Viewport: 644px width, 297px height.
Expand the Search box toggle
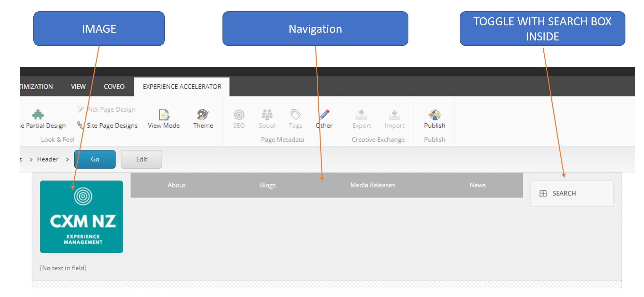(572, 193)
